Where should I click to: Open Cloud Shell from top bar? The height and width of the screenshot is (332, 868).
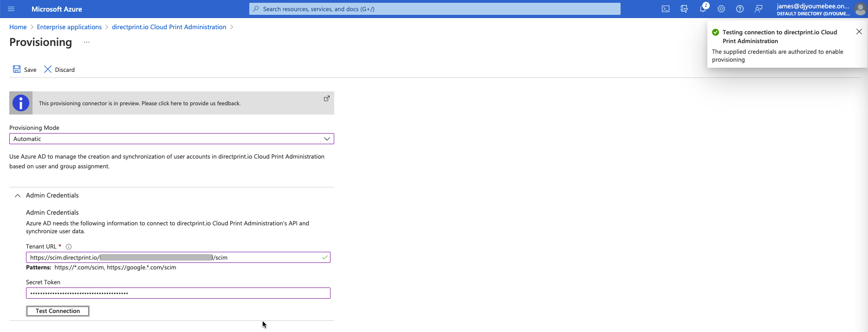666,9
